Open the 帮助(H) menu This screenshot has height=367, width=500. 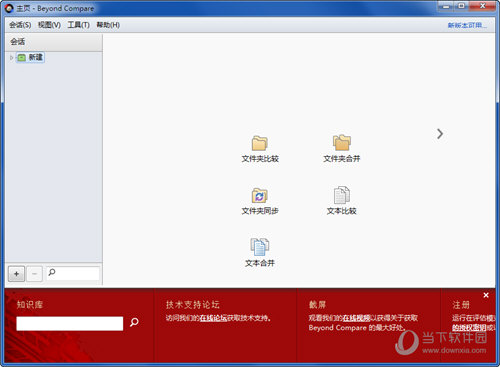coord(108,25)
